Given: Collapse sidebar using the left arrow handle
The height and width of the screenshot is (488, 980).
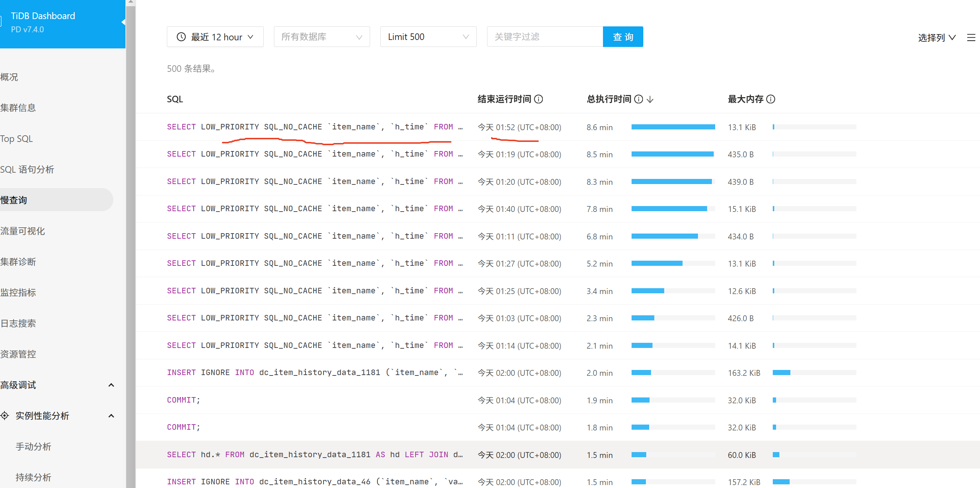Looking at the screenshot, I should 123,22.
